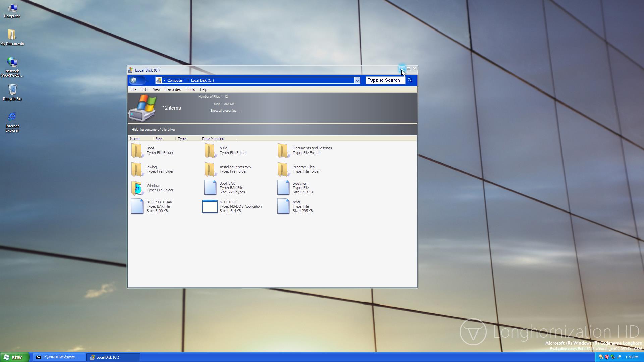Open the arrow before Local Disk breadcrumb

(187, 81)
